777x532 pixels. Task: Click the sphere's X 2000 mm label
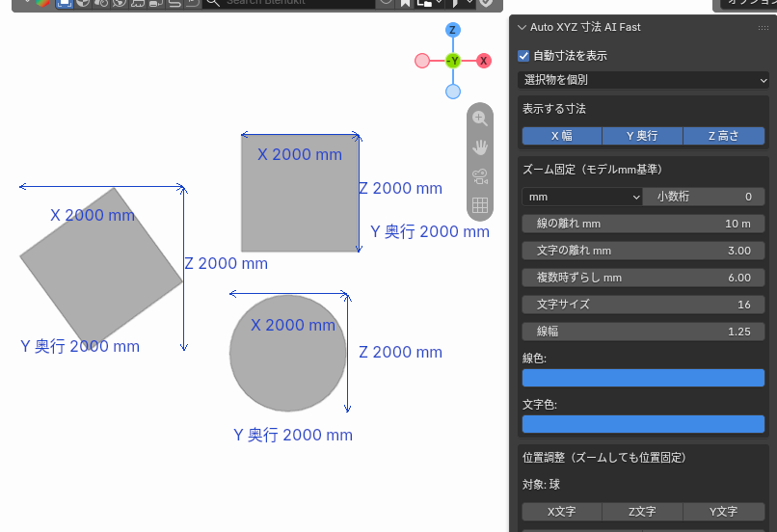click(x=293, y=325)
